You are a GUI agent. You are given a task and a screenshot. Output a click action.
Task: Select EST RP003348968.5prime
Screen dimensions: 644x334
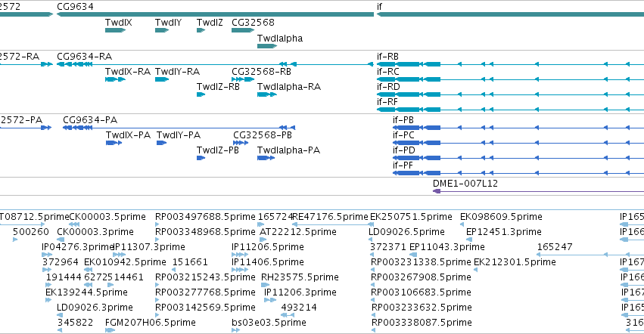click(205, 232)
